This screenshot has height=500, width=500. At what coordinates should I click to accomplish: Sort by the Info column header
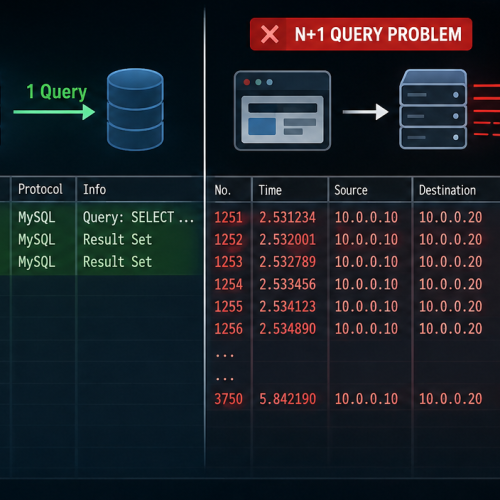[x=95, y=189]
